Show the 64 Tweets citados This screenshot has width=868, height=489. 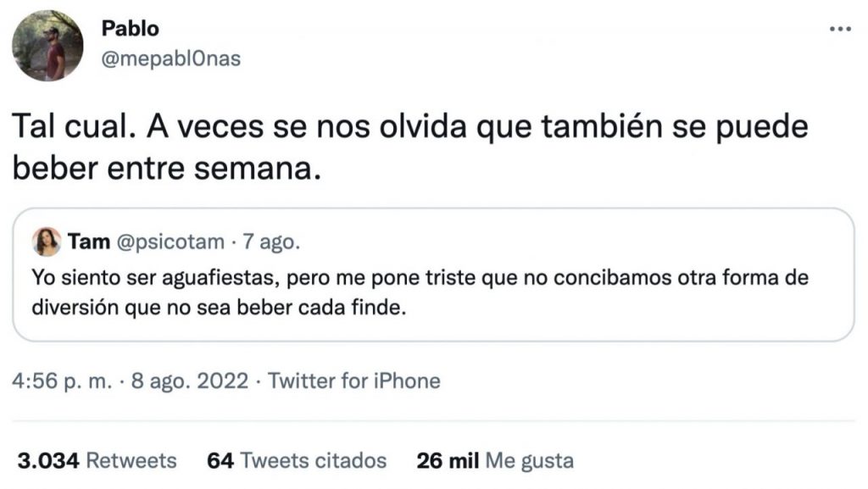[x=297, y=461]
